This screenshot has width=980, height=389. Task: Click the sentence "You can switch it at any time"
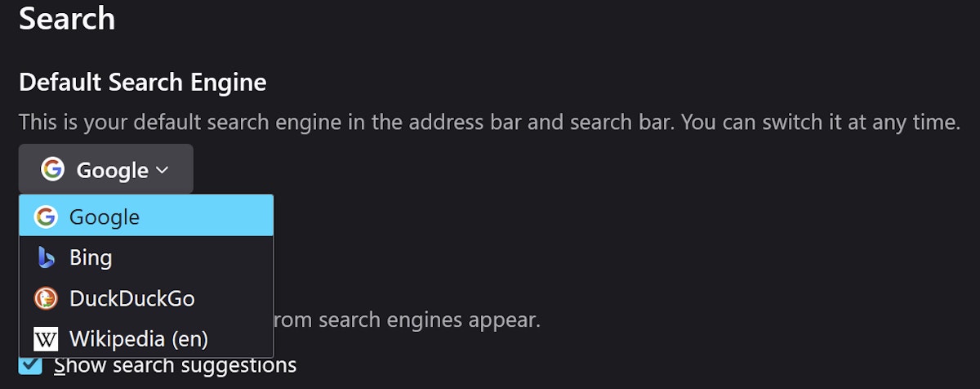(x=820, y=123)
